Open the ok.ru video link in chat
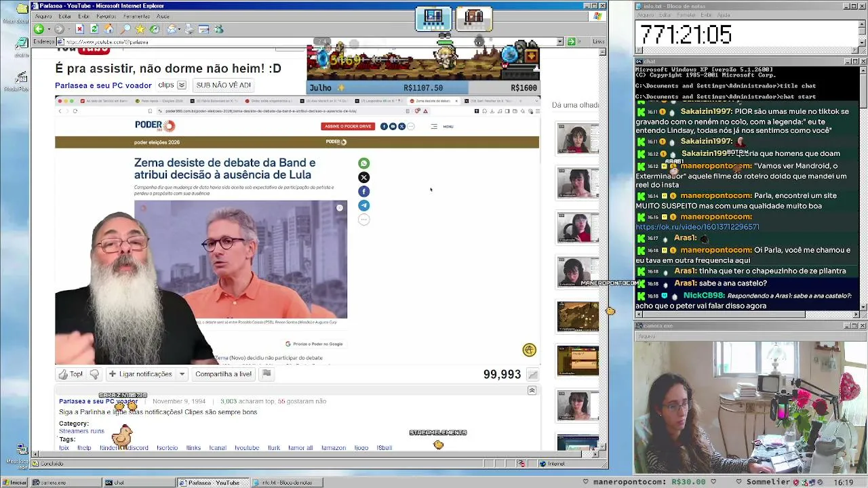The width and height of the screenshot is (868, 488). pos(697,227)
